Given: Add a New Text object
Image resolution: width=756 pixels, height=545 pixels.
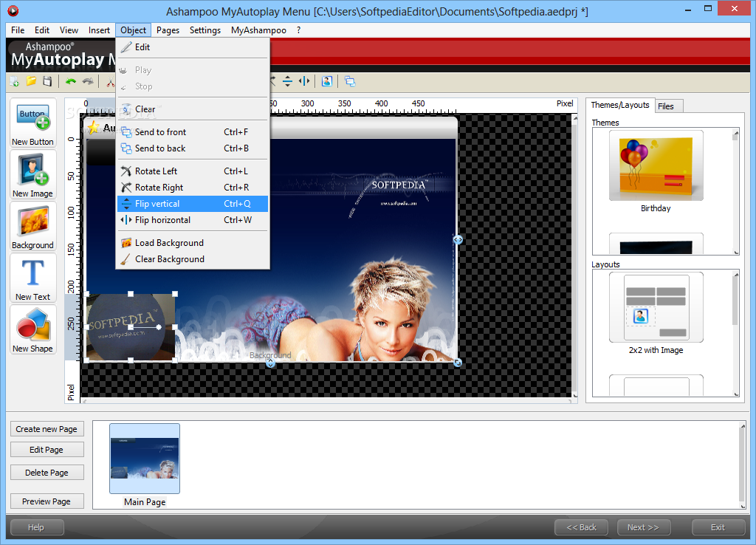Looking at the screenshot, I should (x=32, y=278).
